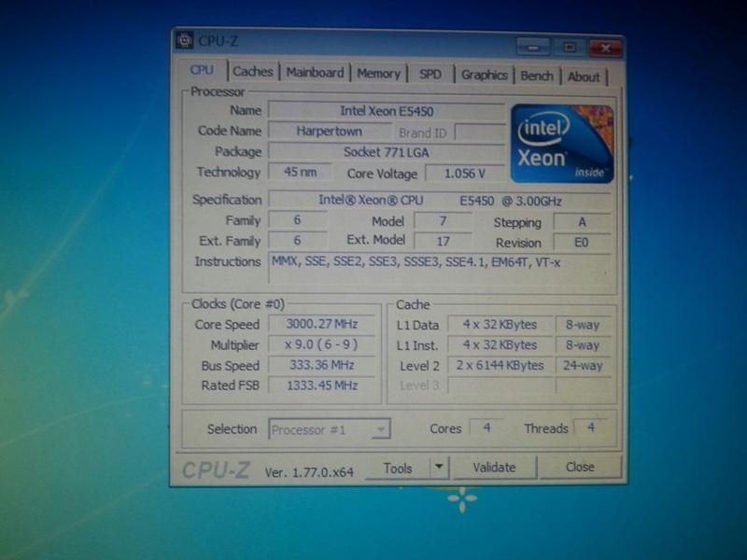Screen dimensions: 747x560
Task: Click the Threads count value
Action: coord(592,427)
